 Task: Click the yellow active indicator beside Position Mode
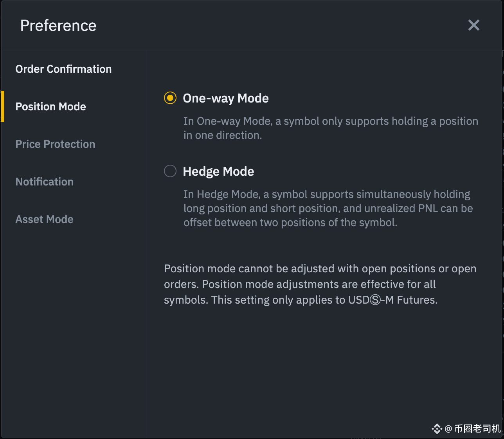click(x=3, y=106)
